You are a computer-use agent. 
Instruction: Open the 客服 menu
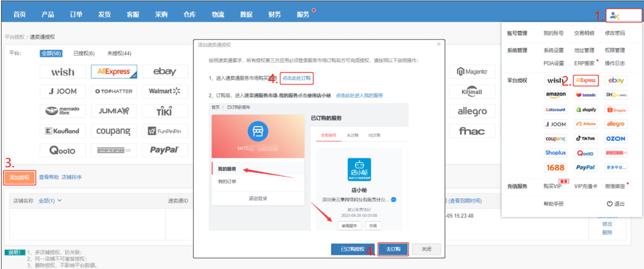coord(133,15)
